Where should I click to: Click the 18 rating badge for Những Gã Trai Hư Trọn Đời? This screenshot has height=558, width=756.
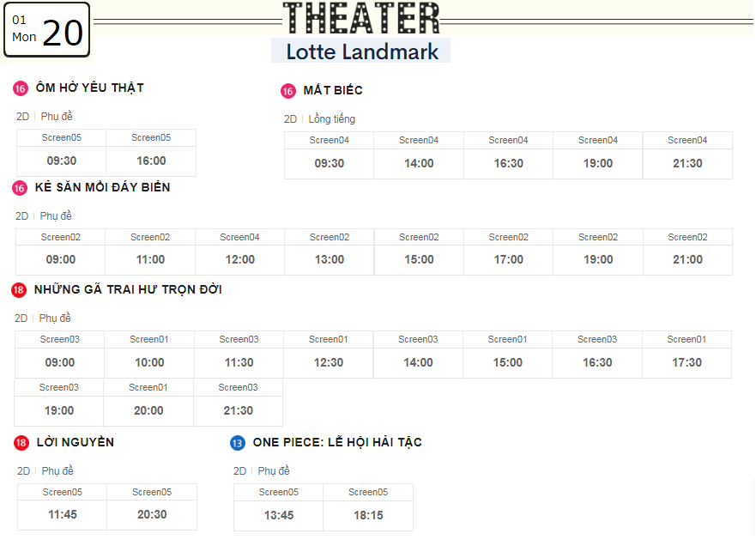point(18,290)
